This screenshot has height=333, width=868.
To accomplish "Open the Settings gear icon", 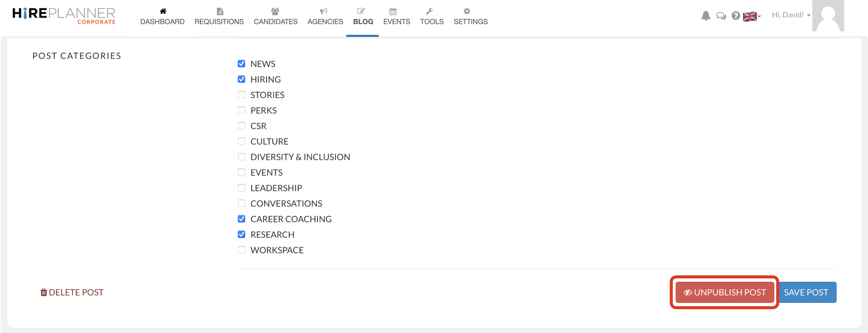I will pos(467,11).
